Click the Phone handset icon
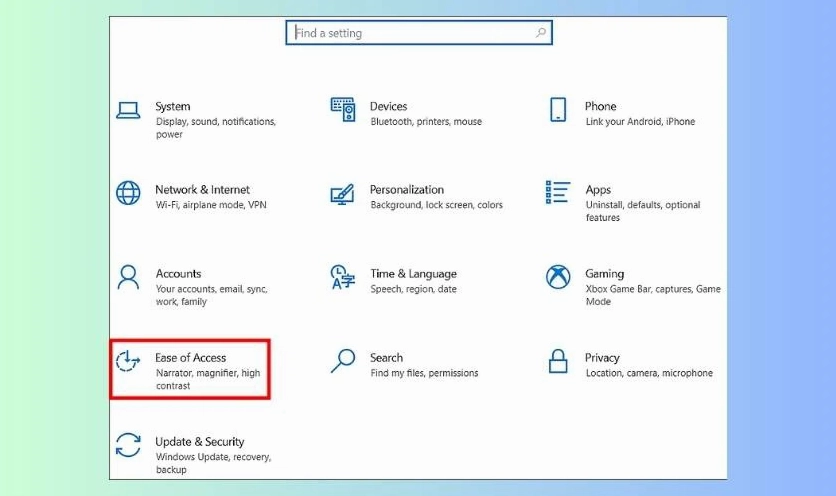This screenshot has height=496, width=836. 558,109
